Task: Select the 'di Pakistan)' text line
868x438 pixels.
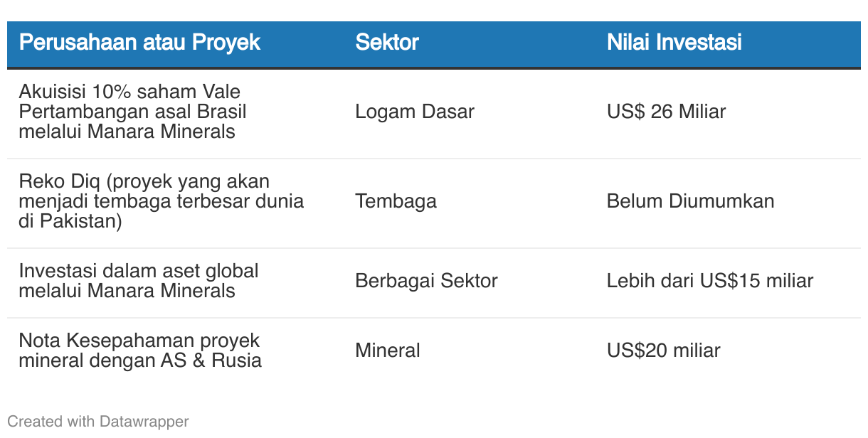Action: click(x=70, y=221)
